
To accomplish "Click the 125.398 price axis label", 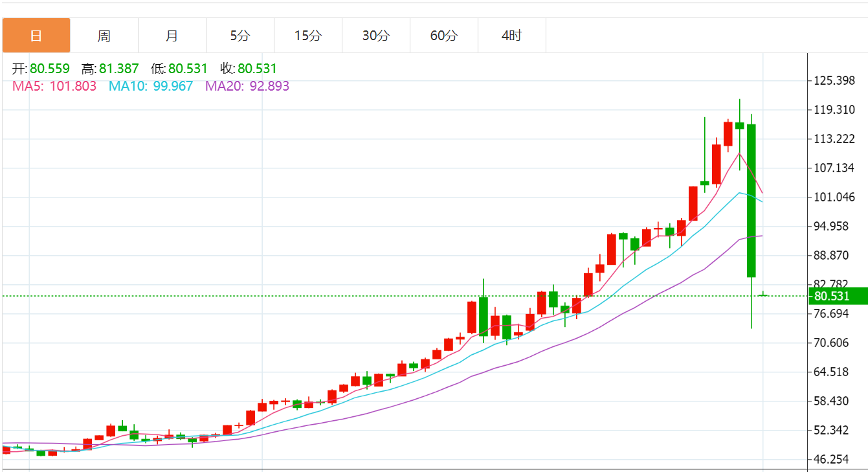I will (x=834, y=81).
